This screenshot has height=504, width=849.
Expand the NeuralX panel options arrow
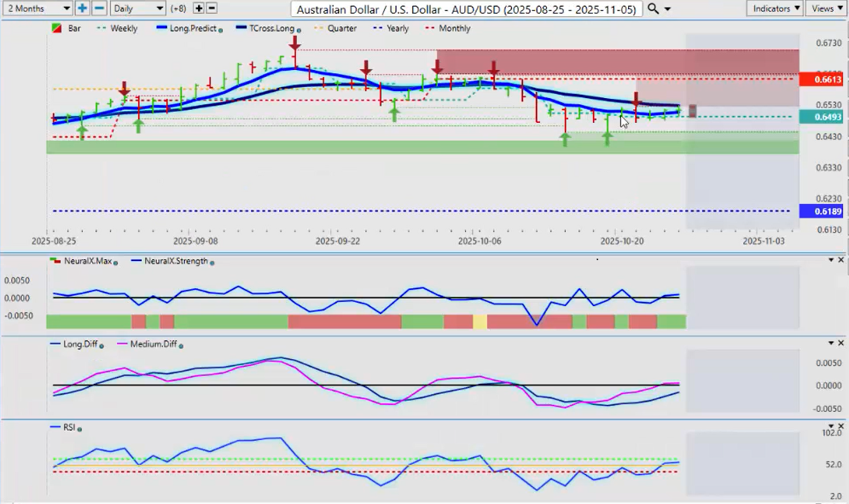[x=830, y=259]
